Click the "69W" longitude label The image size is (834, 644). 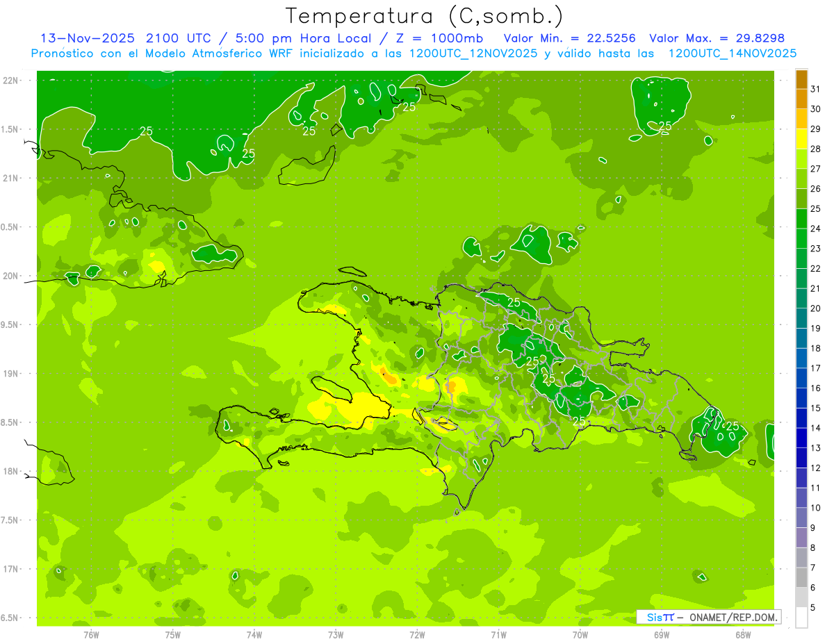[x=662, y=635]
